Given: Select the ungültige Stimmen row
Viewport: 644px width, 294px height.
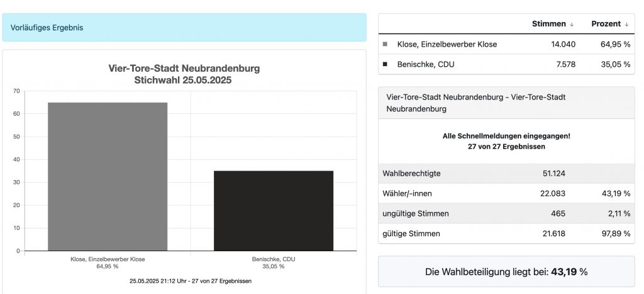Looking at the screenshot, I should (x=506, y=213).
